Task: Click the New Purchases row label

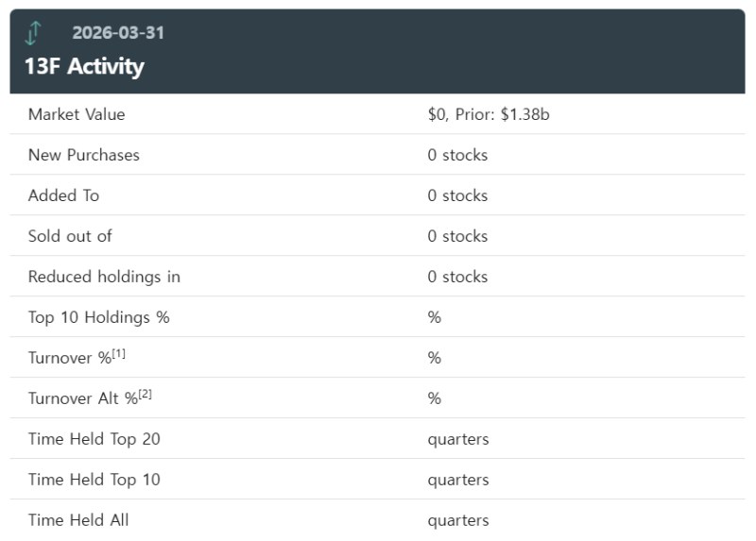Action: (x=84, y=155)
